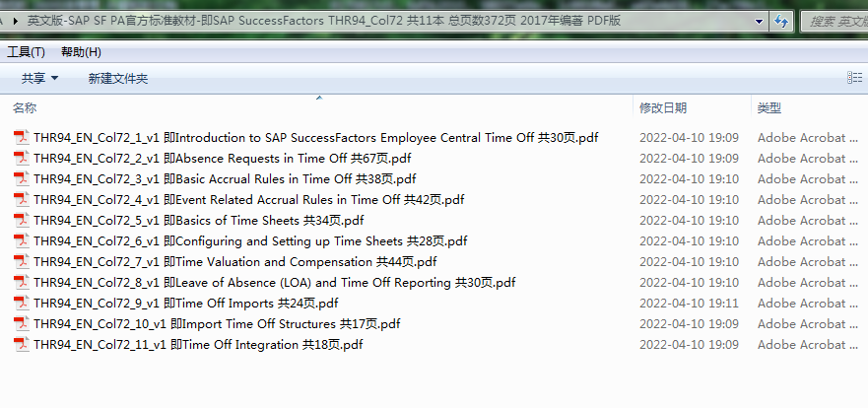
Task: Click modified date of Col72_11 Time Off Integration row
Action: [690, 344]
